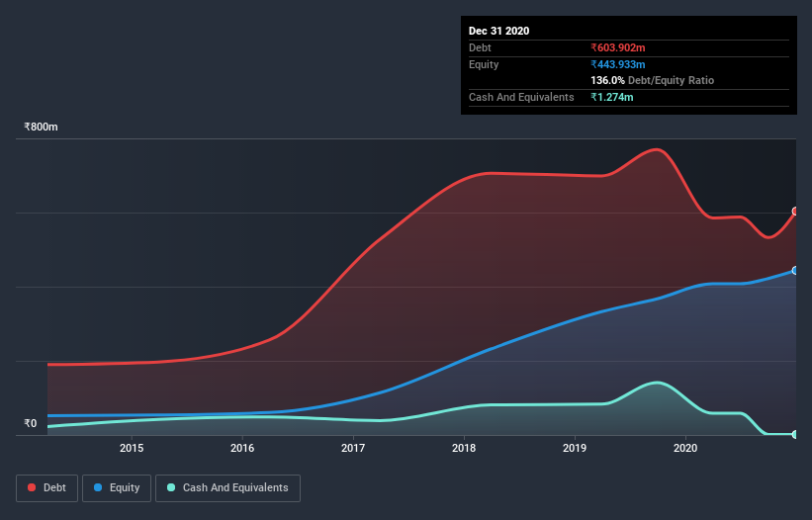Click the Equity row label in tooltip

[484, 64]
